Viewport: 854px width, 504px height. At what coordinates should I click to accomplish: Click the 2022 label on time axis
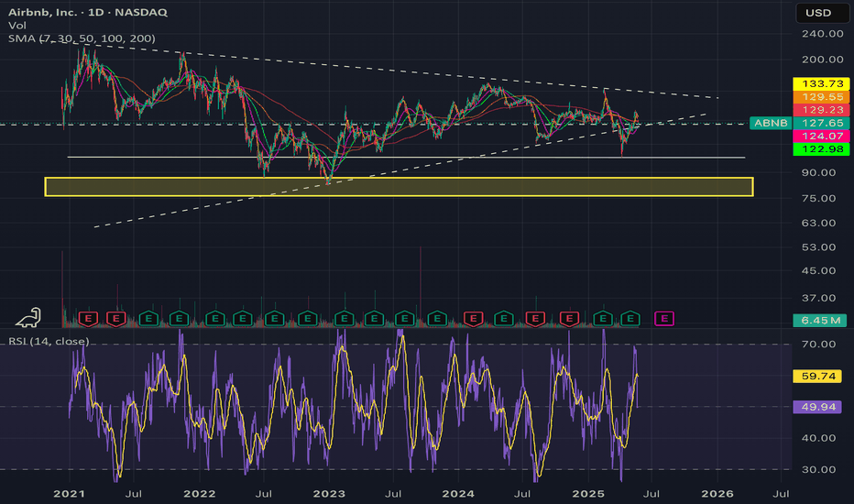199,494
